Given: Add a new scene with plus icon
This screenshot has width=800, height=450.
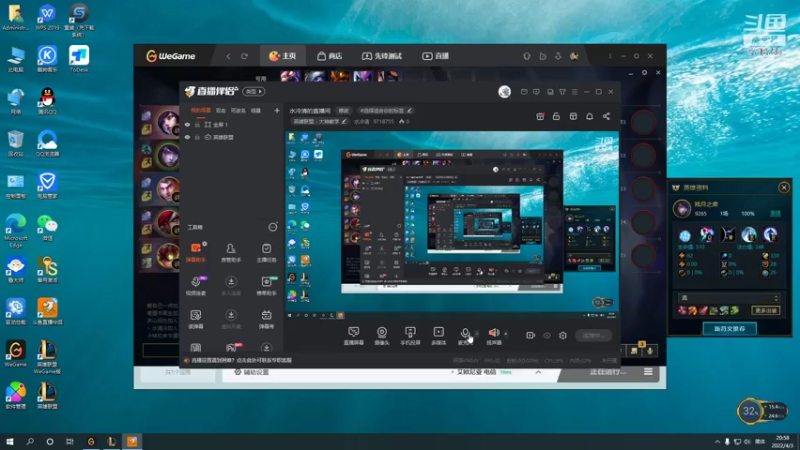Looking at the screenshot, I should [x=277, y=110].
